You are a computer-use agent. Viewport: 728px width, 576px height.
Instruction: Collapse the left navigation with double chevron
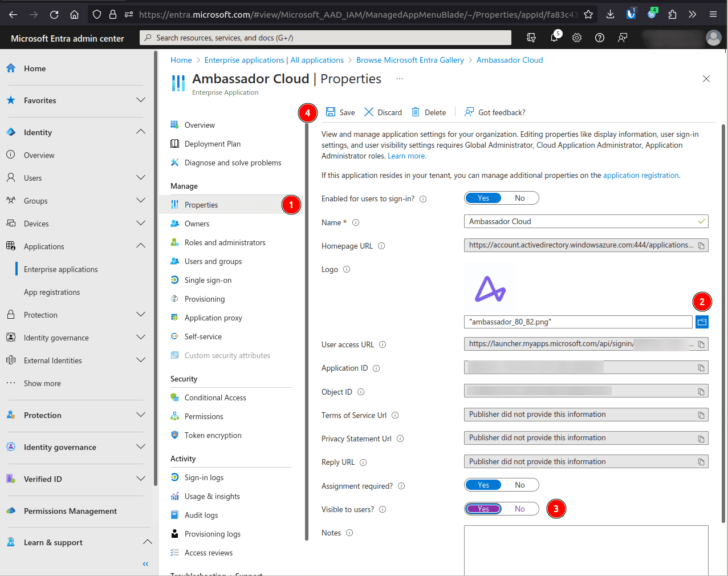tap(145, 564)
